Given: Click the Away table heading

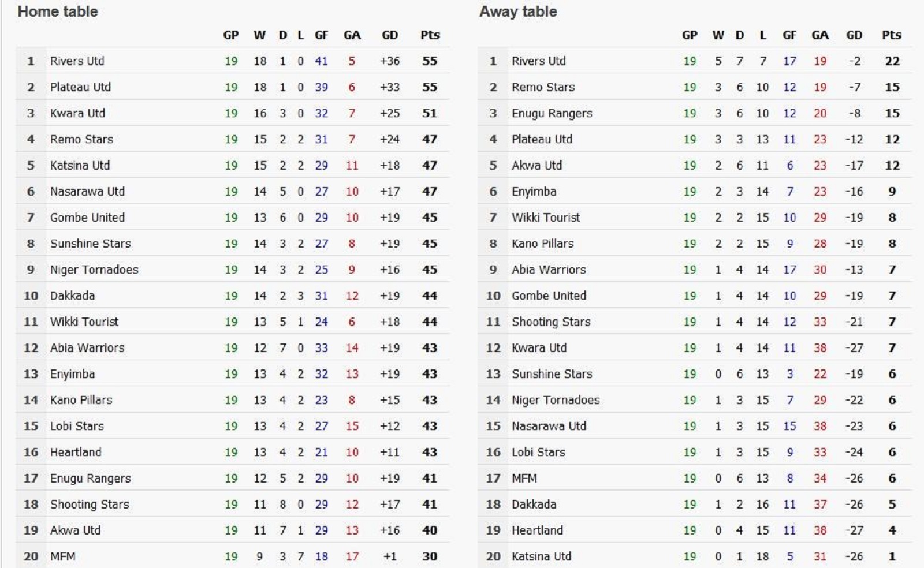Looking at the screenshot, I should click(518, 12).
